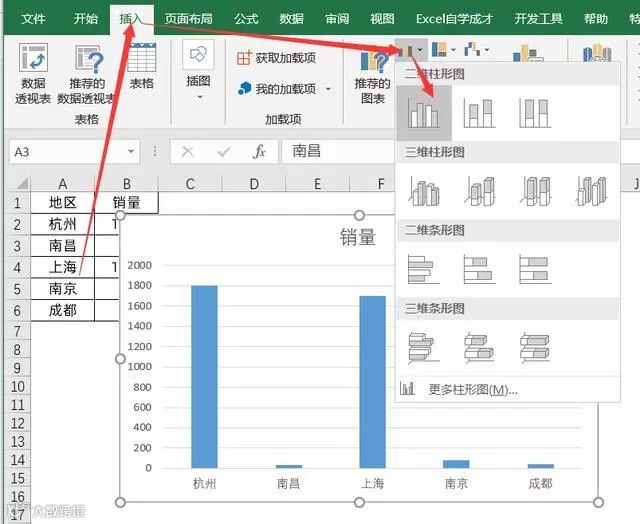
Task: Open Recommended Charts (推荐的图表)
Action: 372,78
